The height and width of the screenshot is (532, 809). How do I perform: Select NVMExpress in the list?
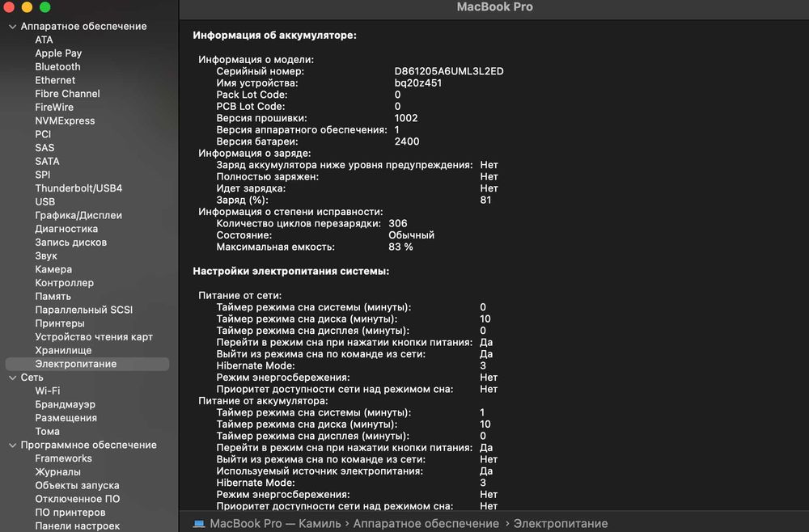(65, 120)
